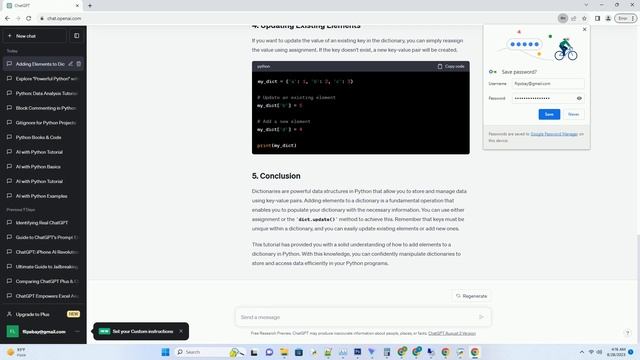
Task: Open the 'Comparing ChatGPT Plus' chat
Action: (x=43, y=282)
